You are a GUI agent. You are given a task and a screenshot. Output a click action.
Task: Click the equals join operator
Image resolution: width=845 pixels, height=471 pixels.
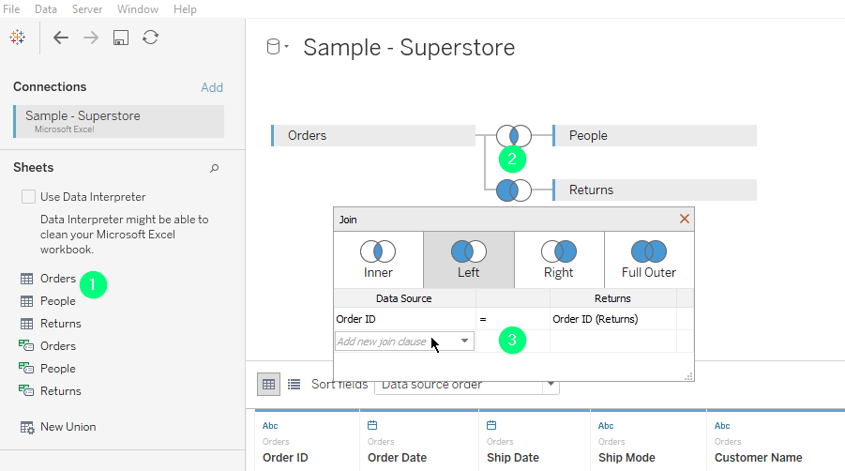click(x=512, y=319)
